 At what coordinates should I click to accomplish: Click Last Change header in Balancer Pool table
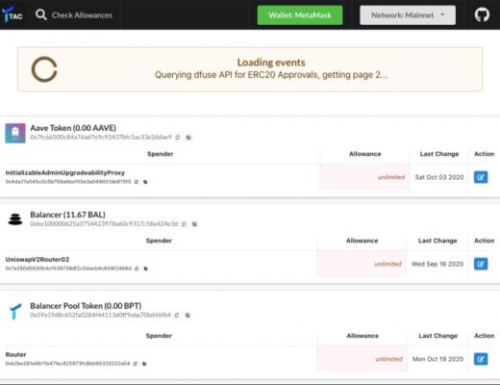click(x=438, y=336)
